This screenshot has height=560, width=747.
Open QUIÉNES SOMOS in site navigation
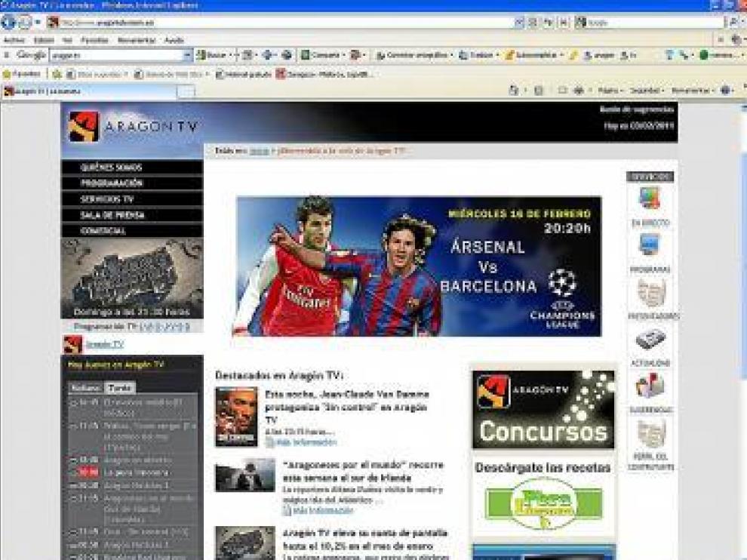point(132,168)
